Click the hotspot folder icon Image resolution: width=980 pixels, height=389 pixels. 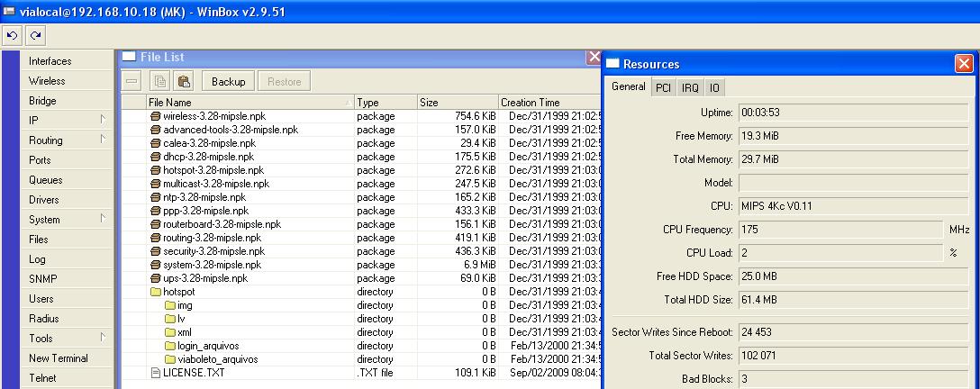click(156, 292)
